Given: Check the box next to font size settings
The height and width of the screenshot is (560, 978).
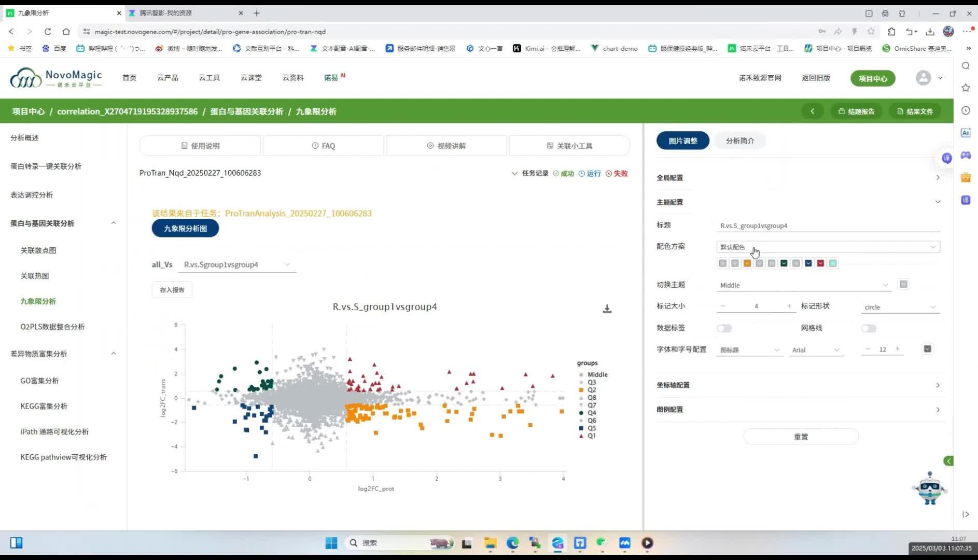Looking at the screenshot, I should (927, 349).
